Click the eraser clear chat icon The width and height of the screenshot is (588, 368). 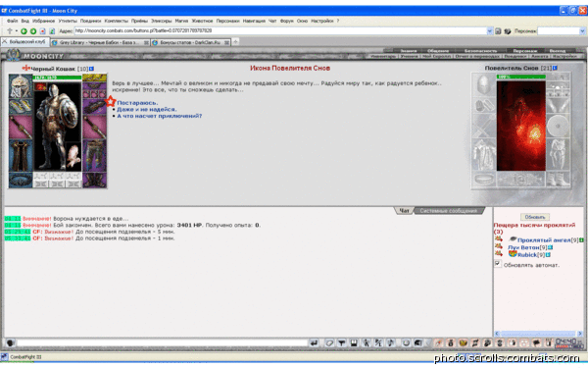point(329,342)
